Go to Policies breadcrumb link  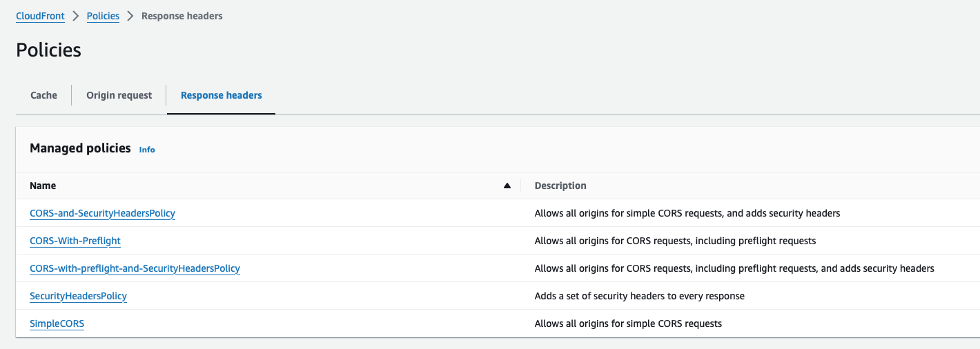(x=103, y=16)
